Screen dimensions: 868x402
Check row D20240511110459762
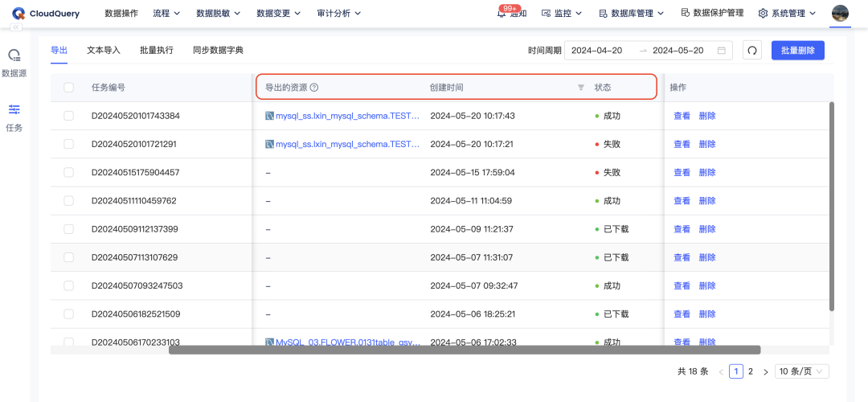click(x=68, y=200)
